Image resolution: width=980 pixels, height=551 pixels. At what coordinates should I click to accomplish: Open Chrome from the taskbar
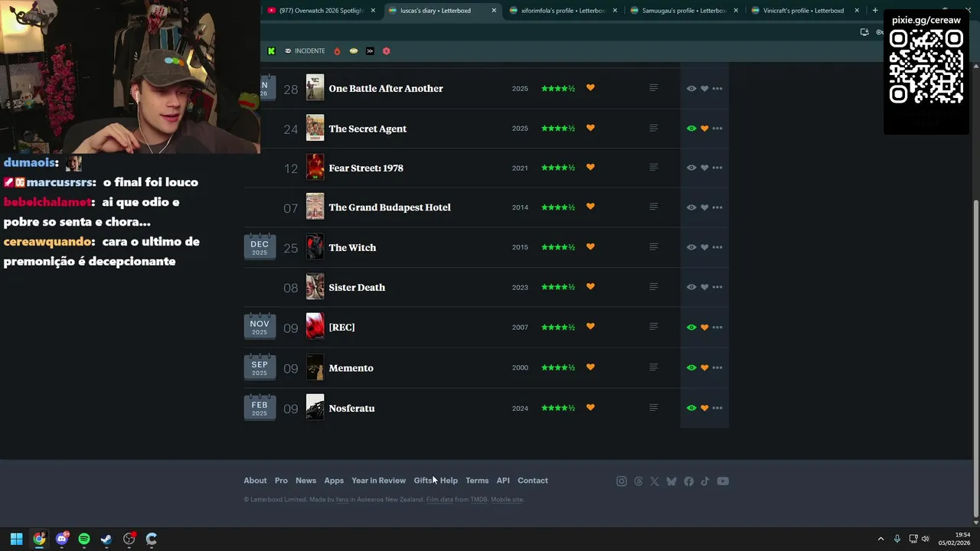pos(39,539)
